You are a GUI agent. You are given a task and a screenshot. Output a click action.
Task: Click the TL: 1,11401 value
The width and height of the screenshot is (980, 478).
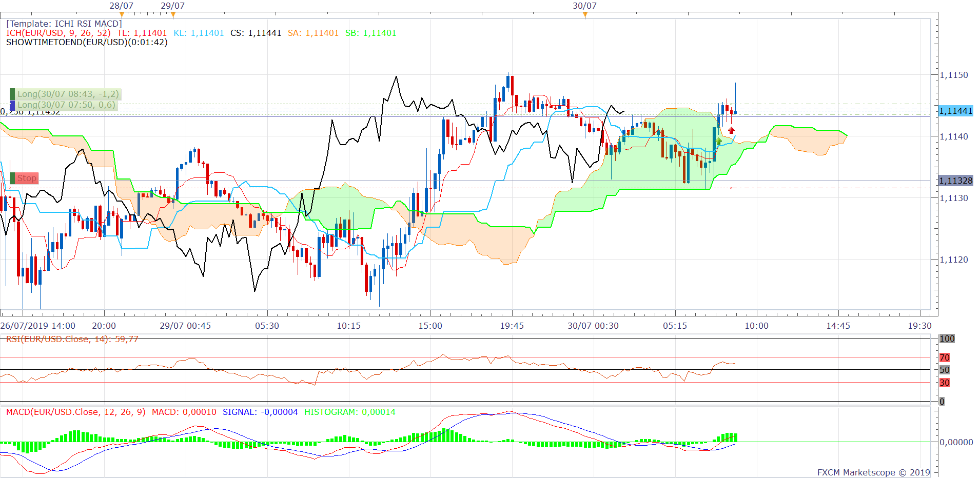point(142,33)
